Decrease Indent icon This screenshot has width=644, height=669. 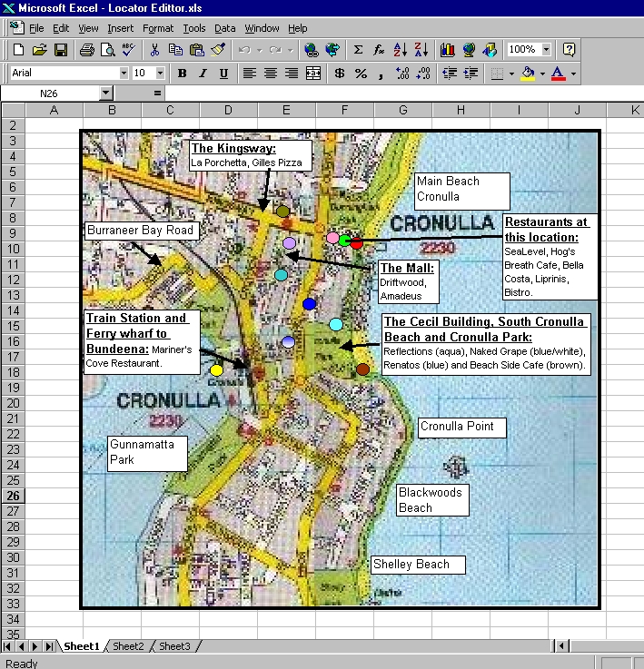pyautogui.click(x=450, y=74)
